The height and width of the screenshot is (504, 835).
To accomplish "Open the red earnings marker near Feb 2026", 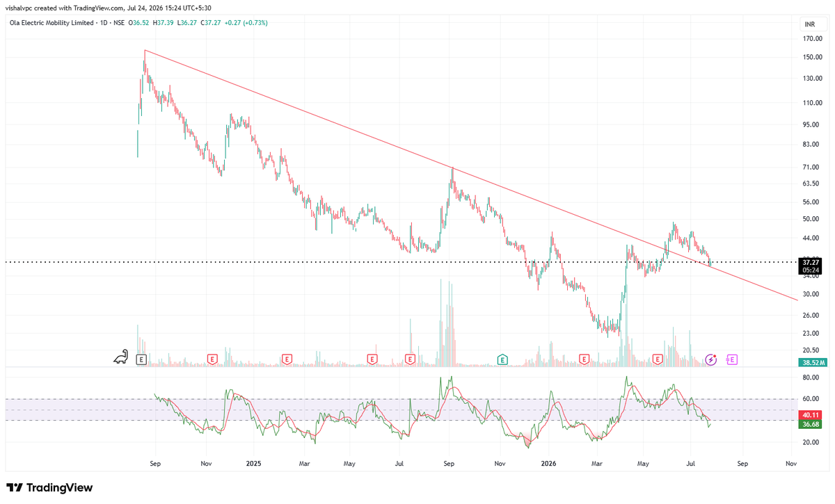I will pos(584,359).
